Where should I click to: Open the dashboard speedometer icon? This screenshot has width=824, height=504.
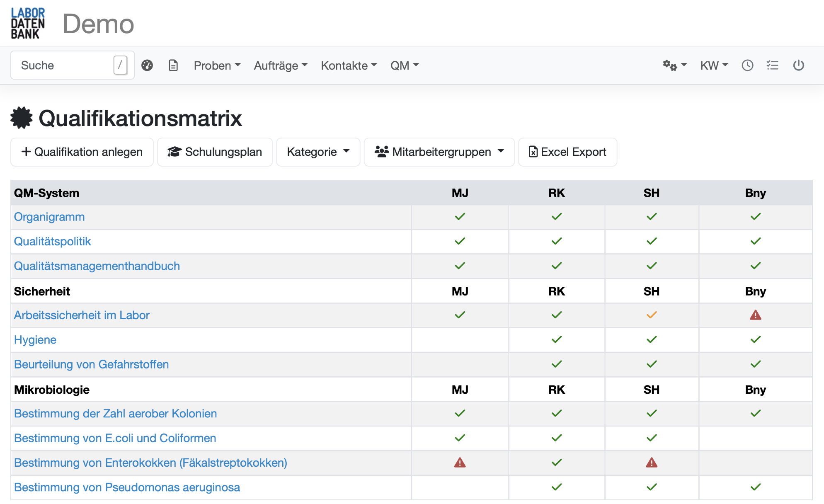pos(147,65)
